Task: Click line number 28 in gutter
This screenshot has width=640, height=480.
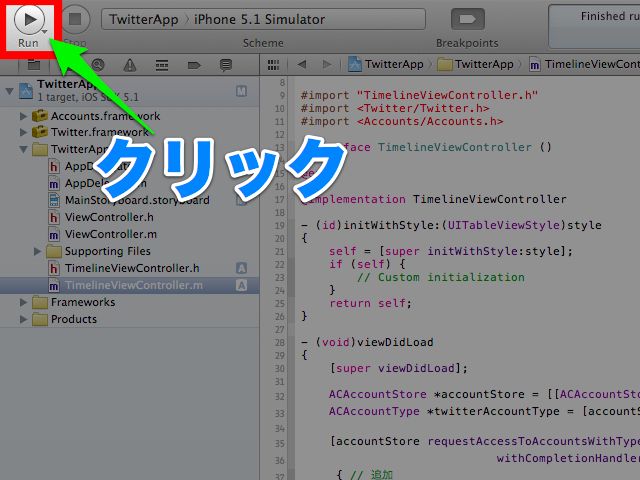Action: point(280,342)
